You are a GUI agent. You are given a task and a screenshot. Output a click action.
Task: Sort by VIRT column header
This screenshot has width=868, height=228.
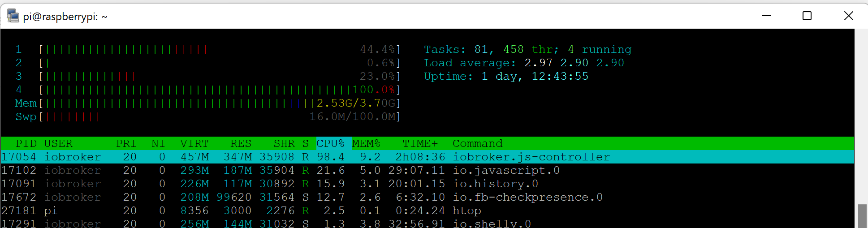pos(194,143)
